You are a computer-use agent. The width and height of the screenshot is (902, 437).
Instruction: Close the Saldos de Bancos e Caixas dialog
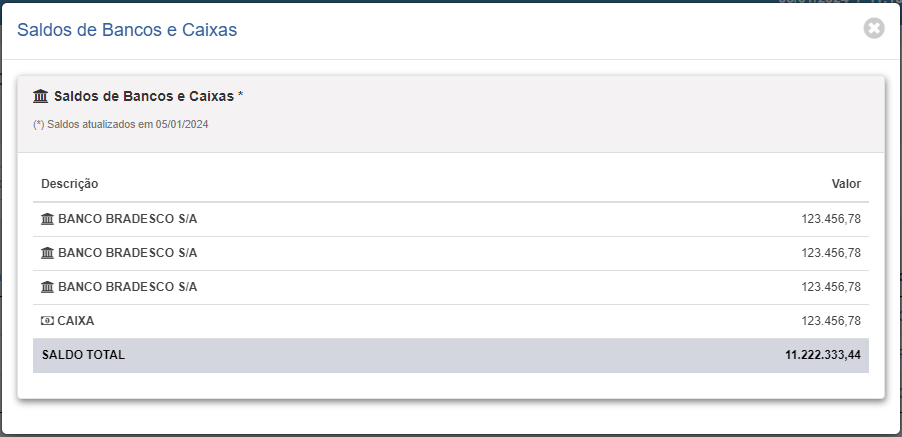[874, 28]
